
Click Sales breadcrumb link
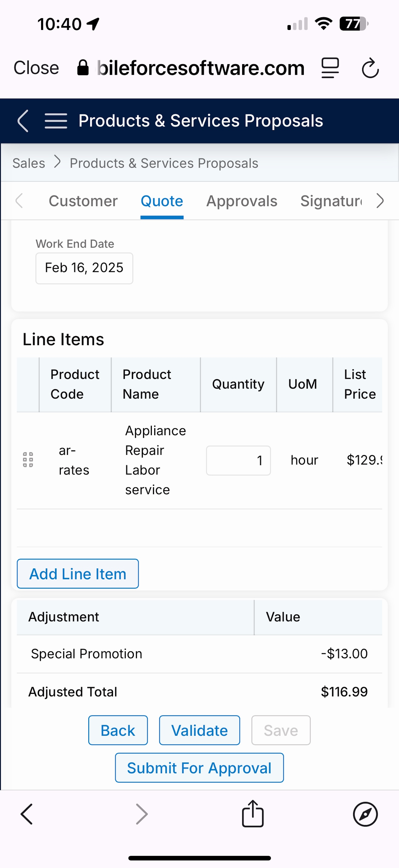point(29,163)
